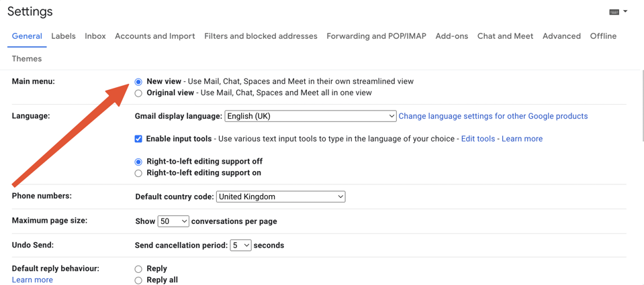Expand the Default country code dropdown
This screenshot has width=644, height=285.
281,196
